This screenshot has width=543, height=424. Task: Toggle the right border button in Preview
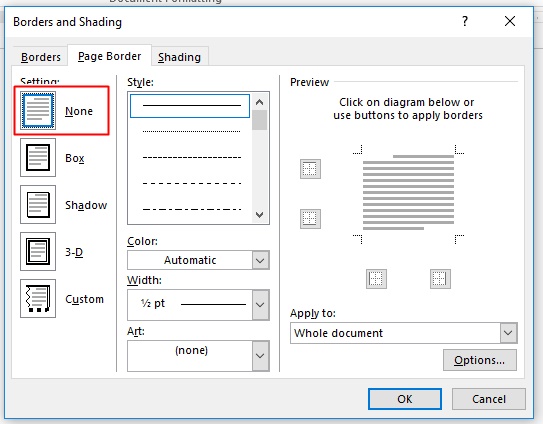440,279
